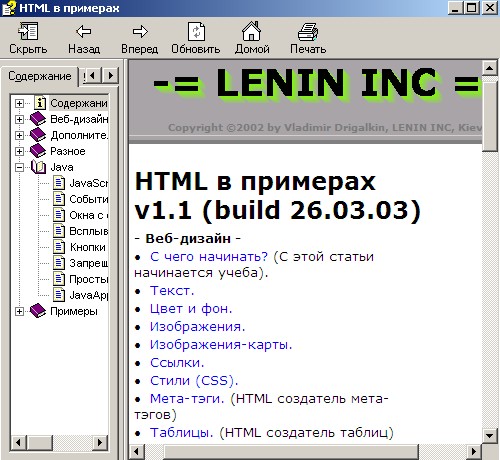Click the Дополните purple book icon
The width and height of the screenshot is (500, 460).
click(x=38, y=135)
